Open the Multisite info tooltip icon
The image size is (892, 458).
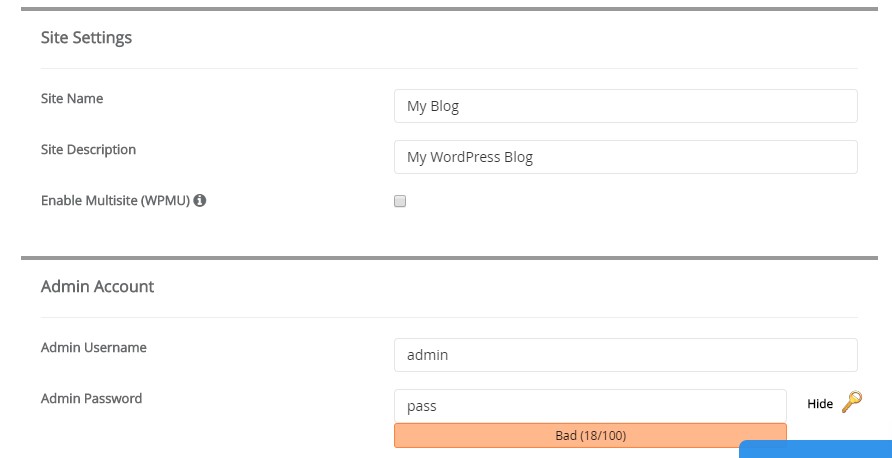pyautogui.click(x=200, y=200)
